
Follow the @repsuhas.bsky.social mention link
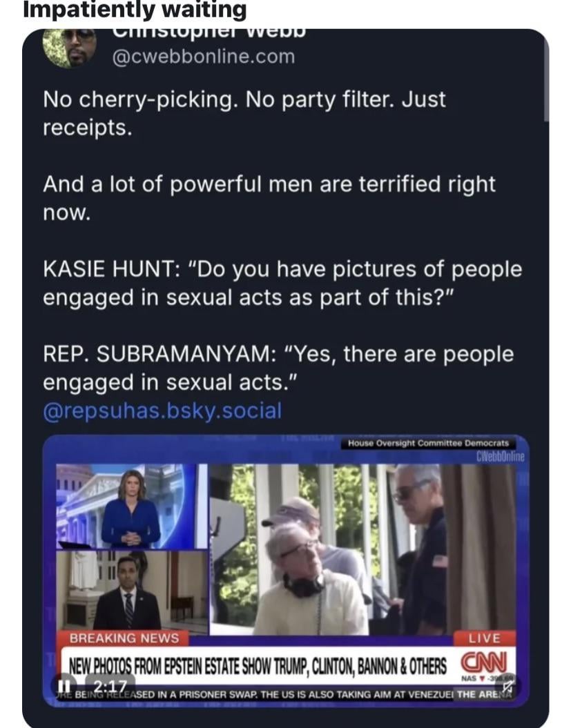pos(162,411)
